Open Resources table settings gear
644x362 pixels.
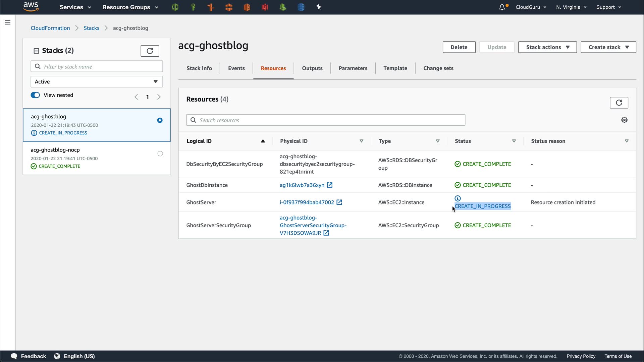coord(624,120)
